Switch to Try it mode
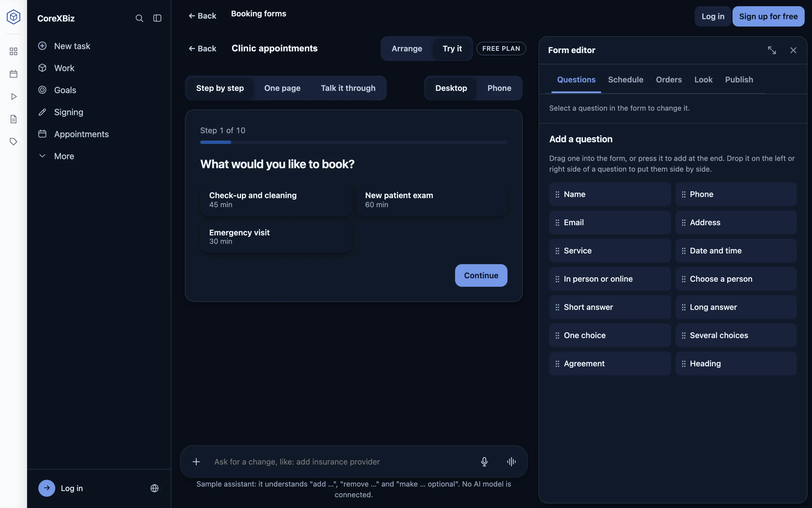 coord(452,49)
